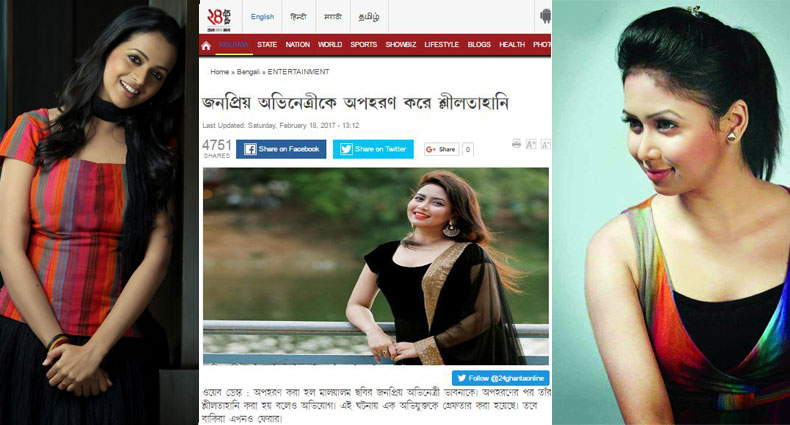
Task: Open the KOLKATA section in navbar
Action: (x=234, y=44)
